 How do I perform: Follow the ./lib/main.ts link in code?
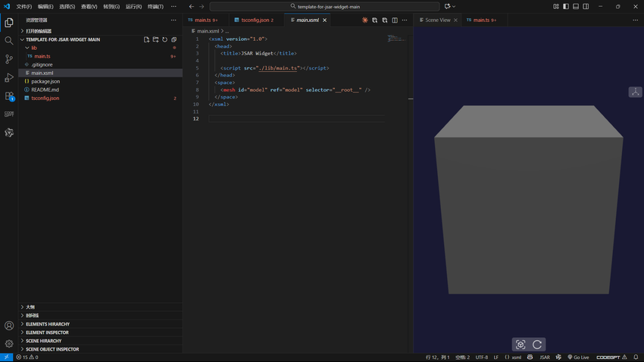[277, 68]
